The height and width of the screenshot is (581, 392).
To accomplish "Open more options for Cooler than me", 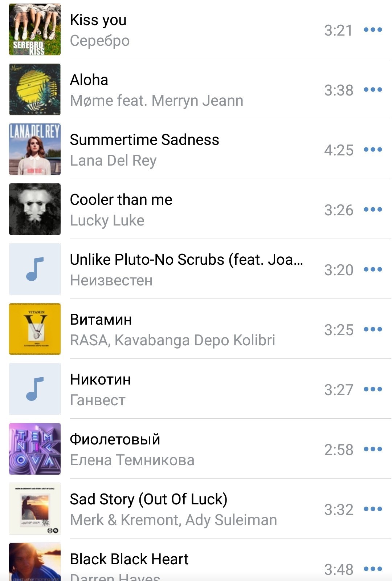I will click(373, 210).
